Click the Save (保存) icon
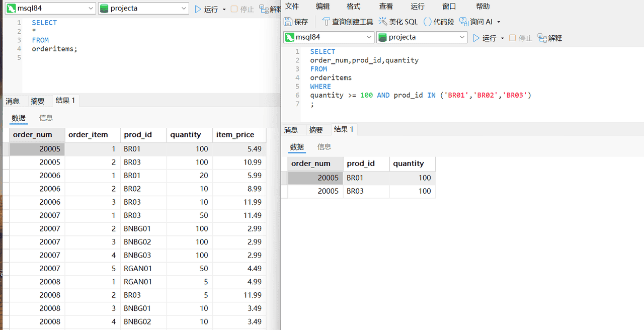Viewport: 644px width, 330px height. 288,22
